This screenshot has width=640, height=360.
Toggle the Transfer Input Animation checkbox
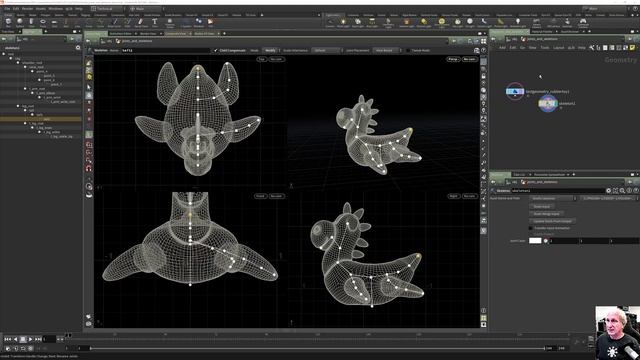click(531, 228)
